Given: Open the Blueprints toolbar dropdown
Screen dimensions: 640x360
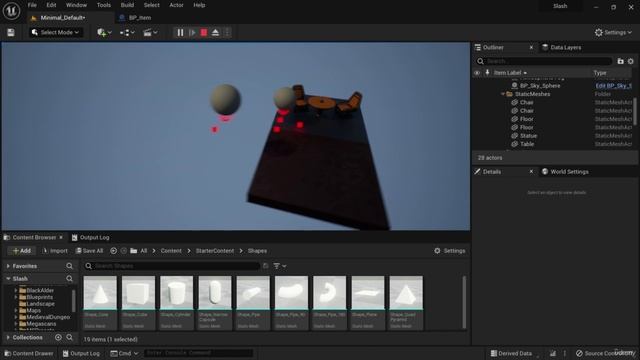Looking at the screenshot, I should point(127,33).
